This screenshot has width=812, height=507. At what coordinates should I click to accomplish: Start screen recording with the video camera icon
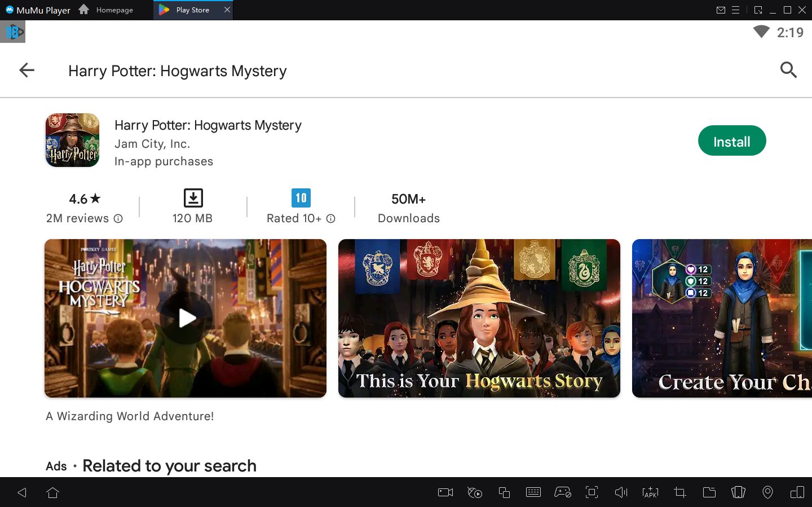(445, 492)
